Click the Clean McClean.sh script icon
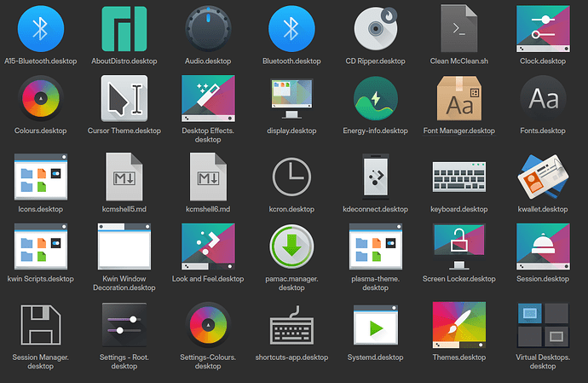 459,28
